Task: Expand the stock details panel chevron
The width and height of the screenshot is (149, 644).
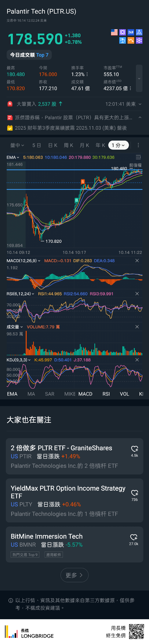Action: click(x=139, y=78)
